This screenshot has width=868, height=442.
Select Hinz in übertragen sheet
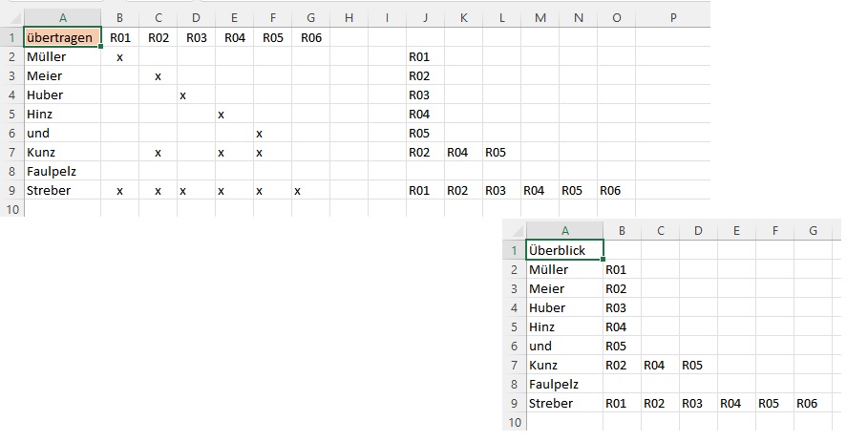[x=63, y=114]
